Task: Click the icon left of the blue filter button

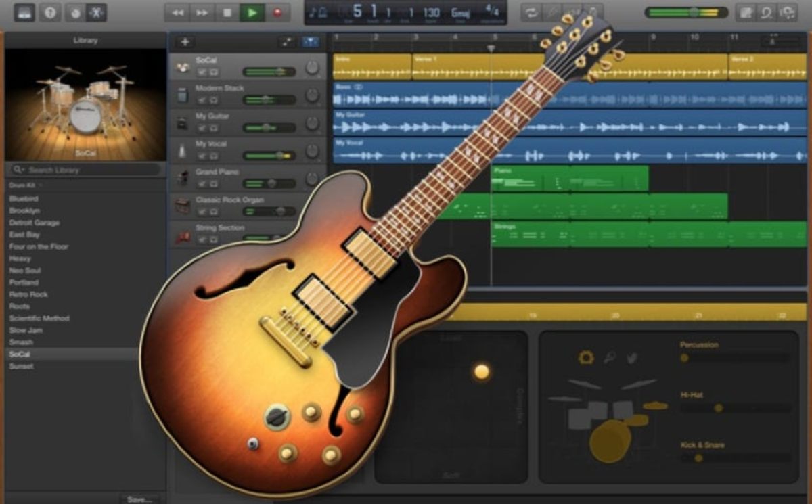Action: (287, 42)
